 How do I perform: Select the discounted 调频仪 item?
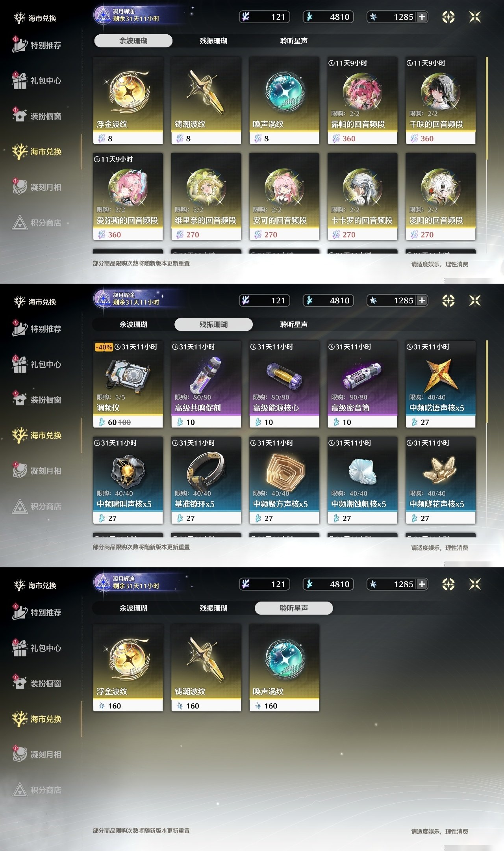pos(128,384)
